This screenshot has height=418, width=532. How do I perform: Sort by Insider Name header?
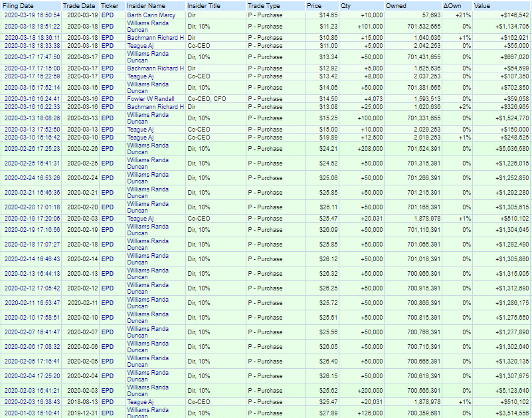[146, 6]
